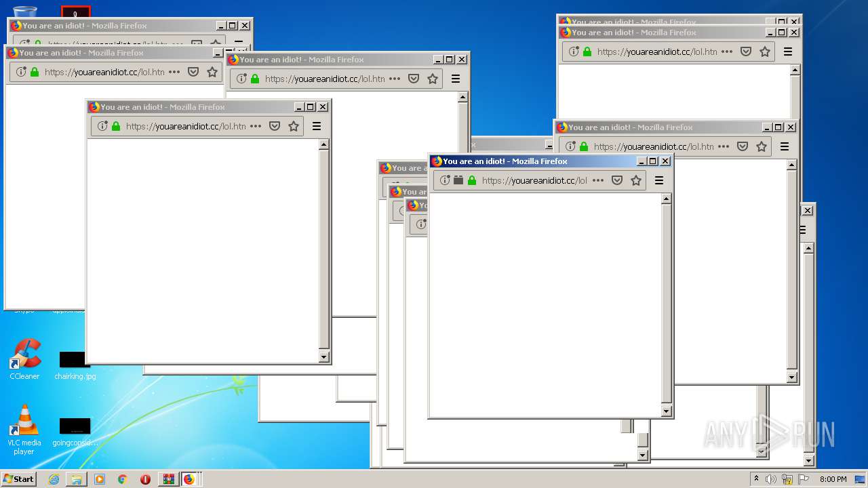Toggle bookmark star in the top-right Firefox window
Viewport: 868px width, 488px height.
[765, 52]
